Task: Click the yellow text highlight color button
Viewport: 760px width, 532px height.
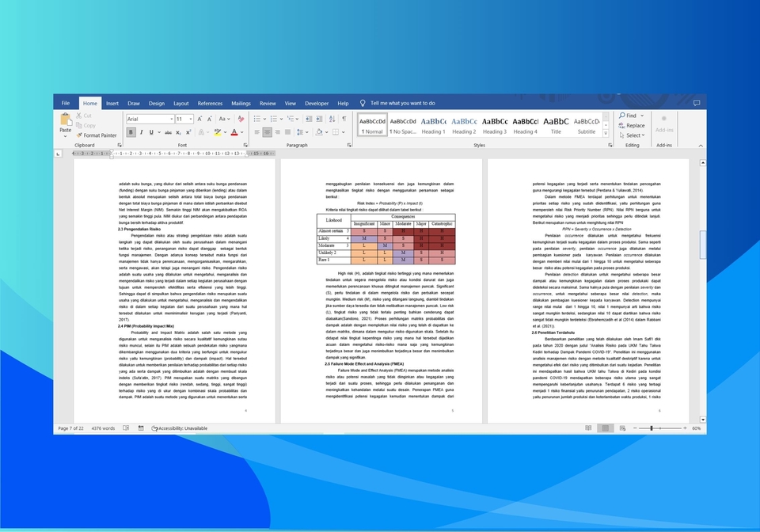Action: click(x=218, y=132)
